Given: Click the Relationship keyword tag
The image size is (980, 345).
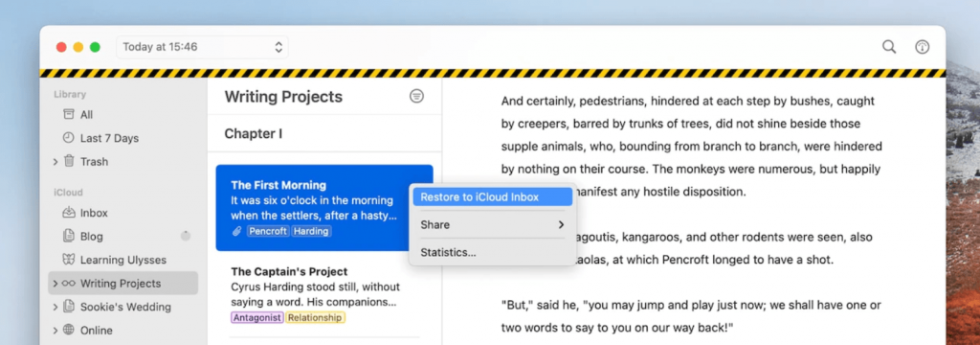Looking at the screenshot, I should coord(316,317).
